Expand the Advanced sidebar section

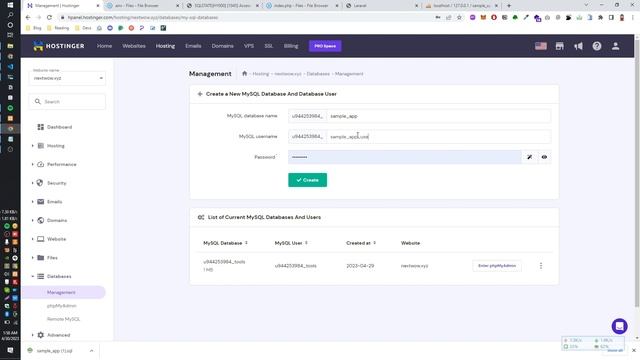[x=33, y=335]
